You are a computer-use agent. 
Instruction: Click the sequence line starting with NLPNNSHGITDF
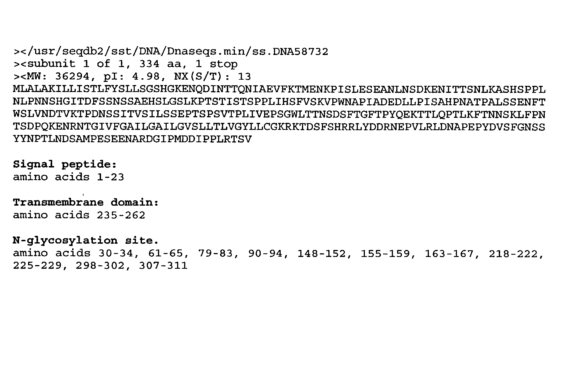tap(279, 102)
